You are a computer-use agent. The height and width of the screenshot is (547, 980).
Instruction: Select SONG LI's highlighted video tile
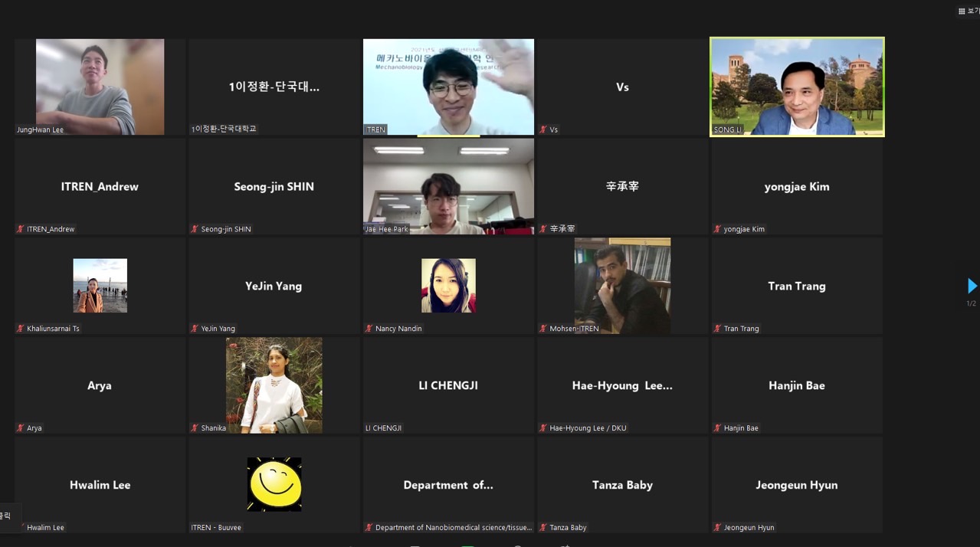click(797, 87)
